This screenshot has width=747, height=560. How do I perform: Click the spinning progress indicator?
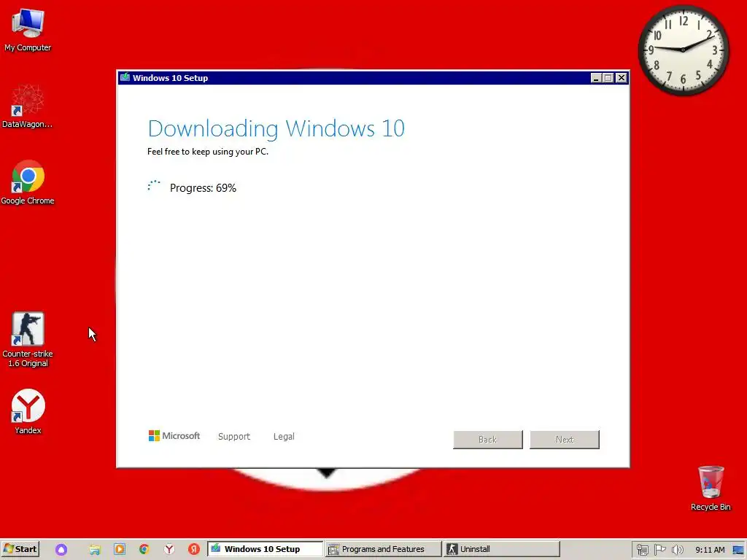[x=154, y=186]
